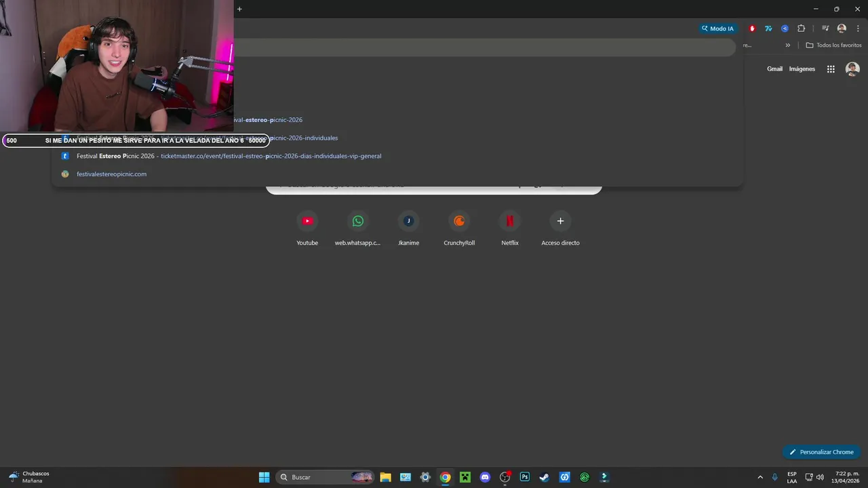Image resolution: width=868 pixels, height=488 pixels.
Task: Open the Jkanime shortcut tile
Action: 408,228
